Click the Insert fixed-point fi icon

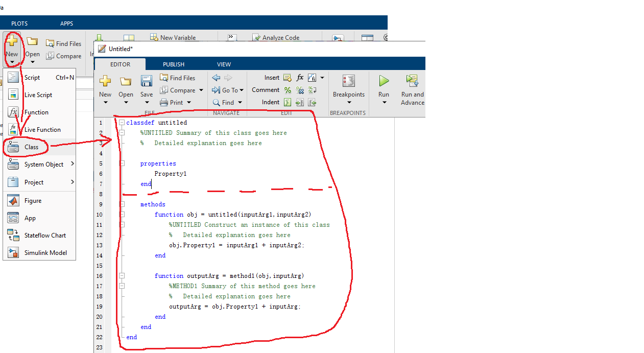312,78
